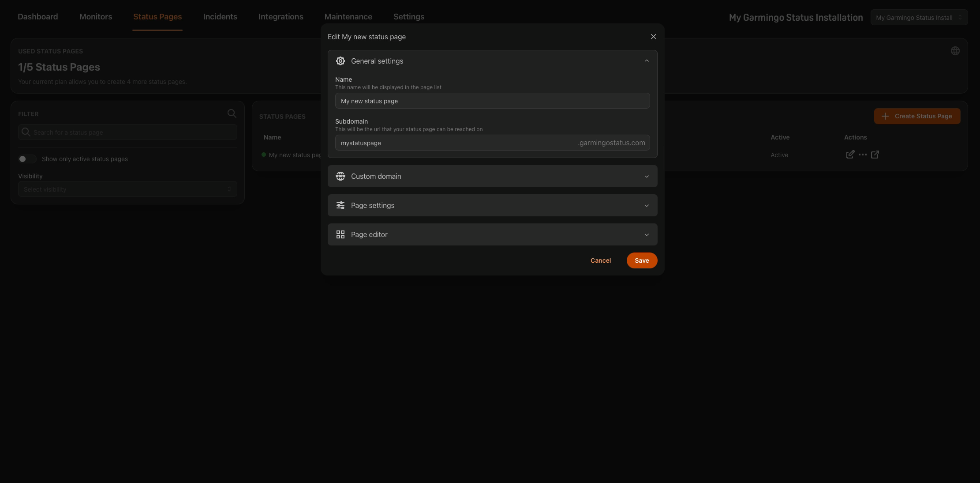The image size is (980, 483).
Task: Close the Edit status page dialog
Action: click(653, 37)
